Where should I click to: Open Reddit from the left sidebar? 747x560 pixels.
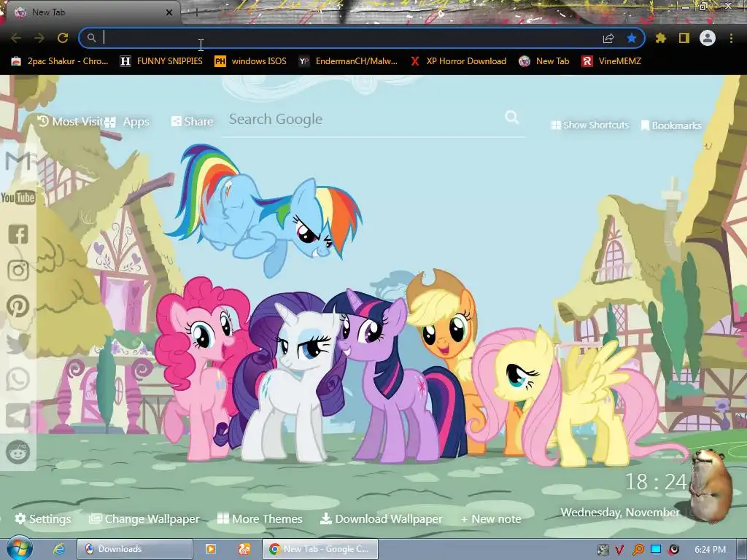(18, 452)
